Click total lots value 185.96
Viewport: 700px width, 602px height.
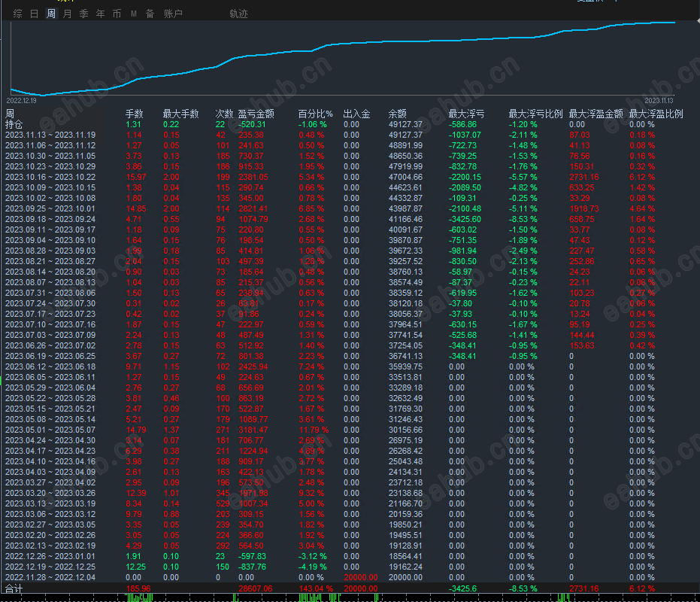(138, 588)
